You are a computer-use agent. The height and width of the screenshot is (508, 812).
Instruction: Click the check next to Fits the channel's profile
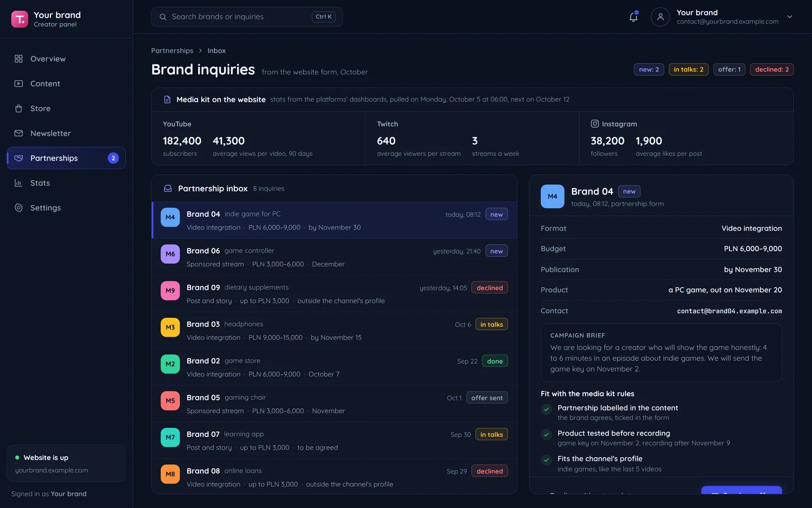tap(547, 460)
